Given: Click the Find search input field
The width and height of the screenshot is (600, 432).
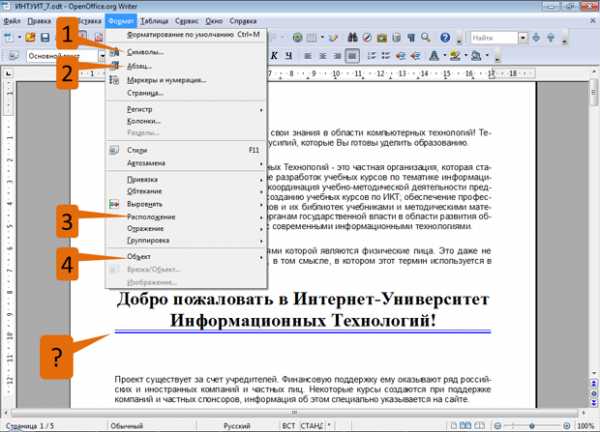Looking at the screenshot, I should tap(494, 37).
